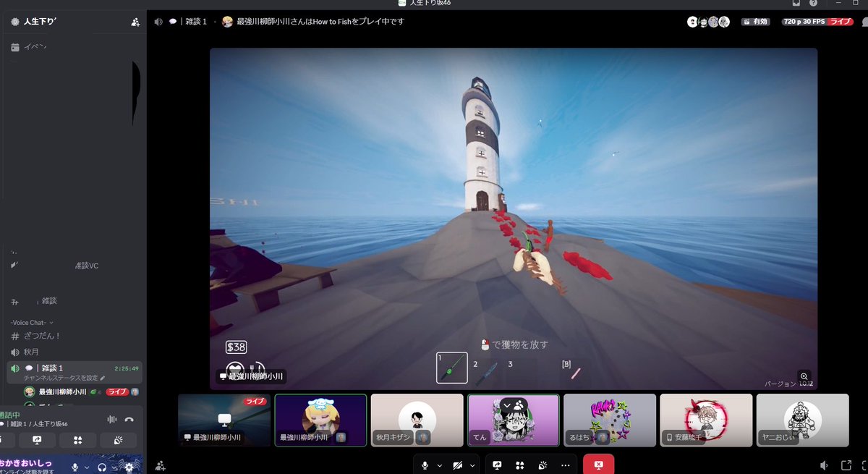
Task: Toggle microphone in call control bar
Action: pos(425,465)
